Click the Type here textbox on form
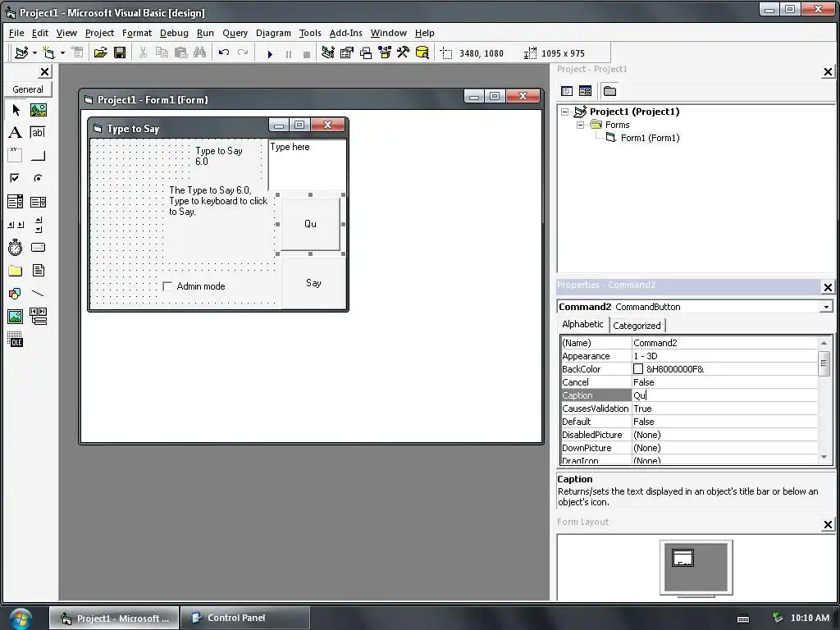 pyautogui.click(x=308, y=166)
